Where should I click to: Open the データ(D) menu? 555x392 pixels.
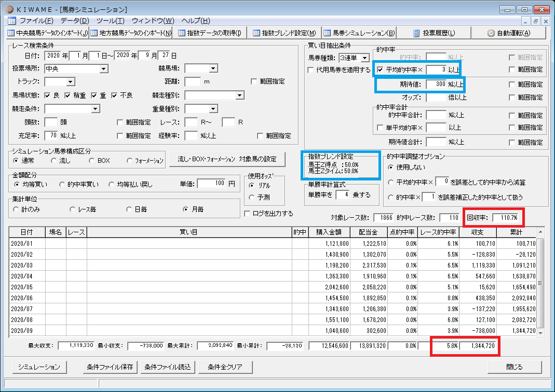click(75, 21)
